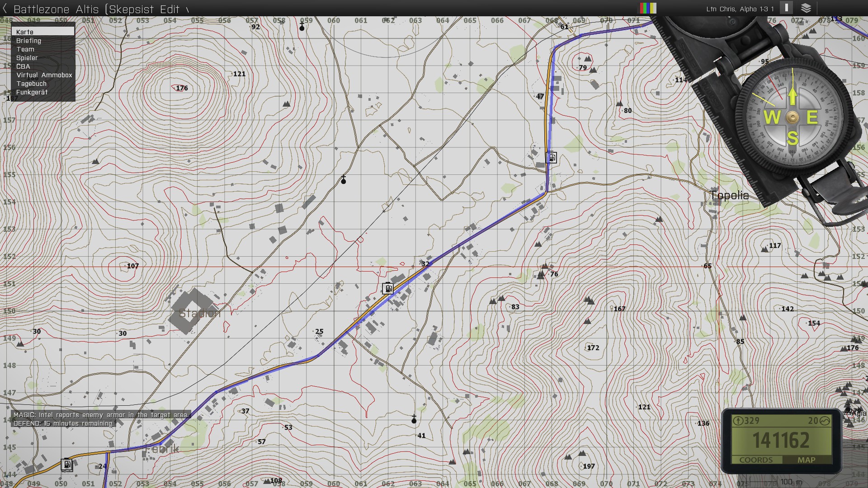This screenshot has width=868, height=488.
Task: Click chapel marker near height 92
Action: [x=302, y=27]
